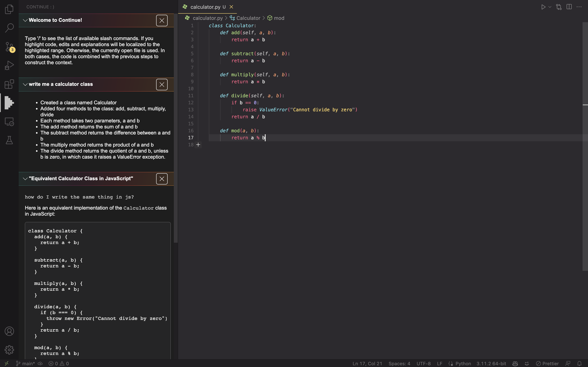Open changes compare icon in editor toolbar
This screenshot has height=367, width=588.
(559, 7)
